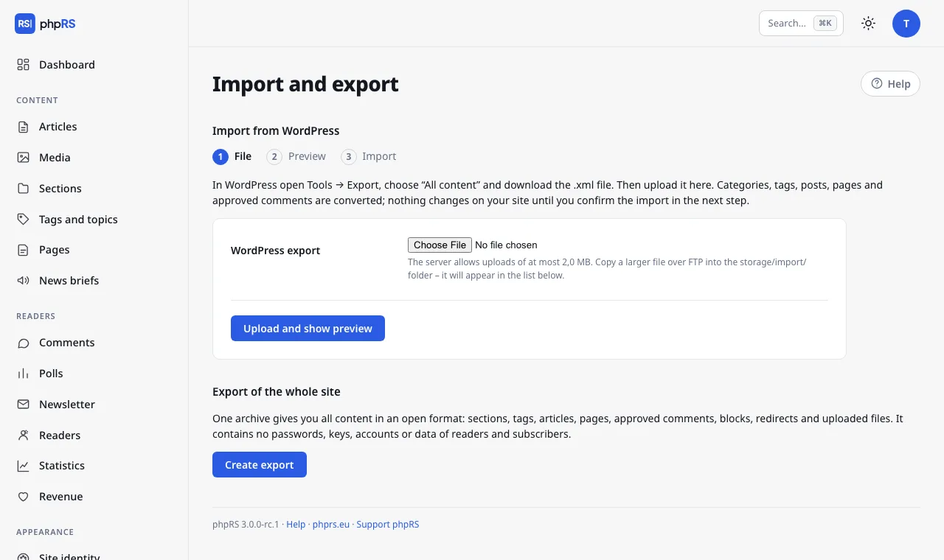Follow the footer Help link

pyautogui.click(x=296, y=525)
